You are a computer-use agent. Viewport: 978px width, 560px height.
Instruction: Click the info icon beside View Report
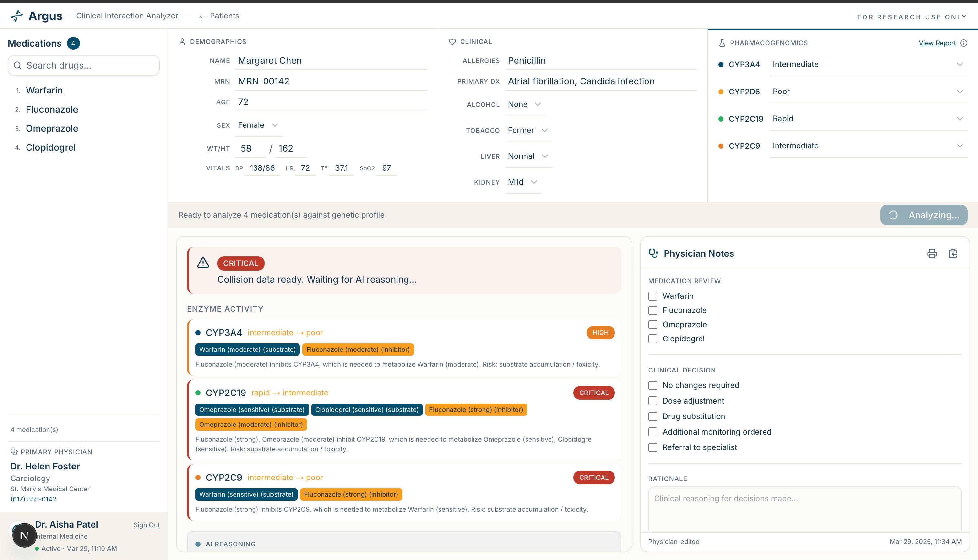tap(963, 43)
